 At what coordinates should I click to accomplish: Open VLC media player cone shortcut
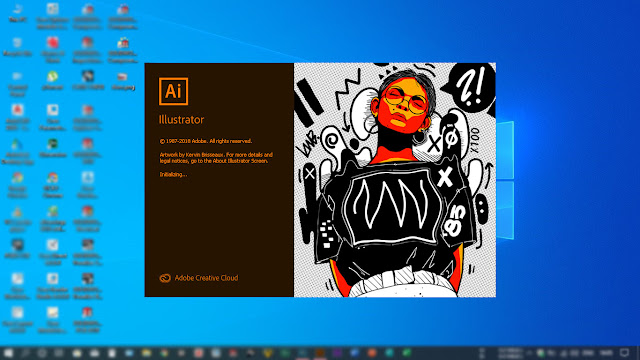[17, 218]
